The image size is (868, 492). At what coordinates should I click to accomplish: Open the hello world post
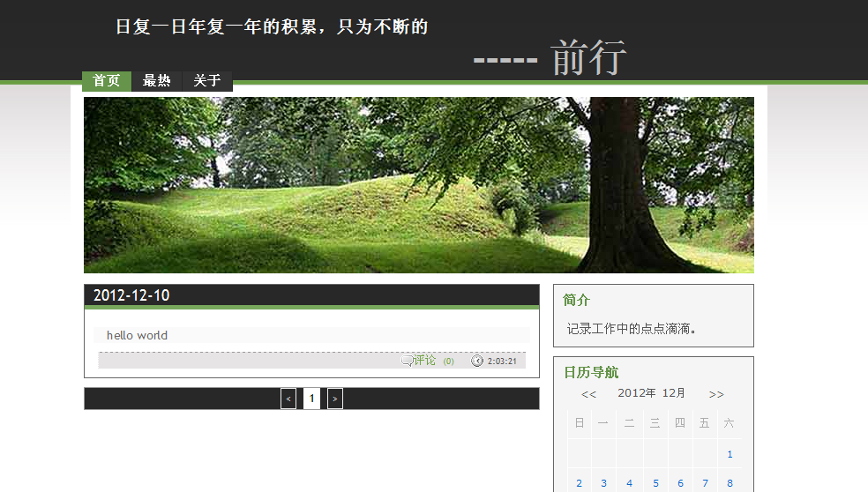point(137,335)
